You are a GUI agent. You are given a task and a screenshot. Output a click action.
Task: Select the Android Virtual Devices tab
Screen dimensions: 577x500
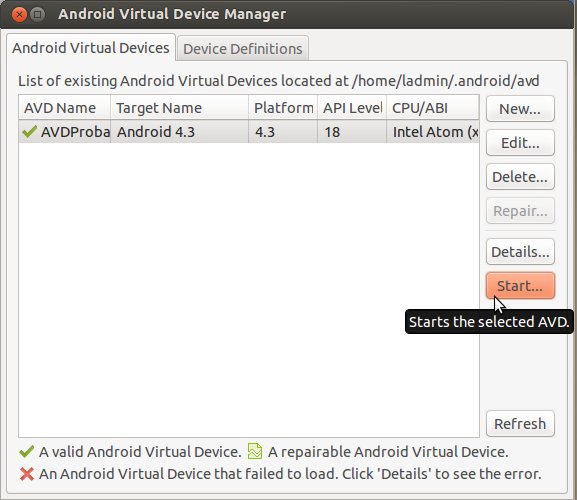tap(91, 48)
